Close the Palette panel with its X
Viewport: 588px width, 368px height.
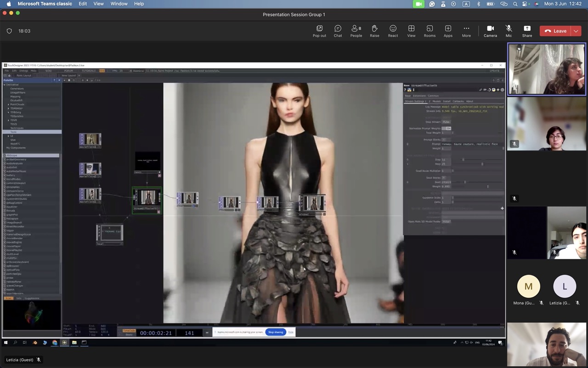(59, 80)
